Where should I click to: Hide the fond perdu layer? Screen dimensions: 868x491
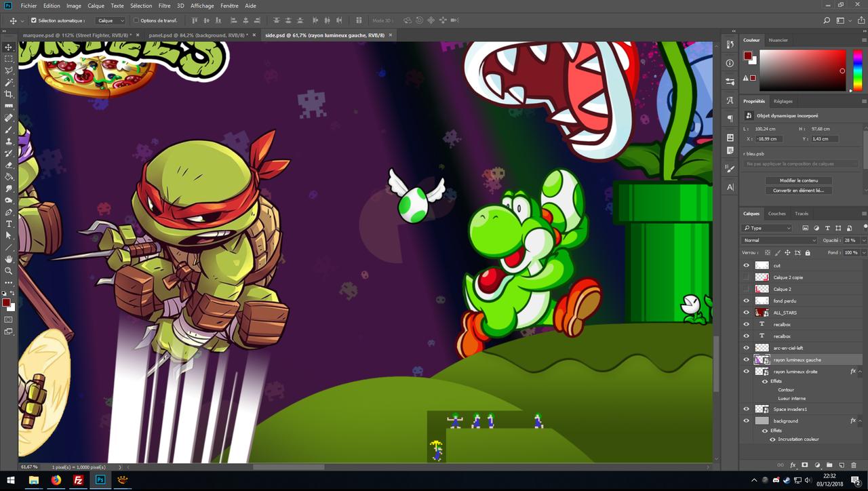747,301
